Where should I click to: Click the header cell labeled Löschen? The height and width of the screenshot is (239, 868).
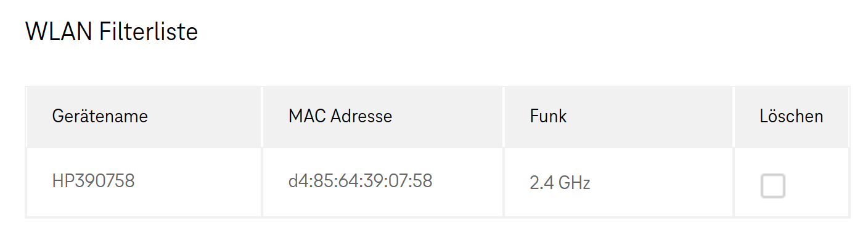point(792,117)
